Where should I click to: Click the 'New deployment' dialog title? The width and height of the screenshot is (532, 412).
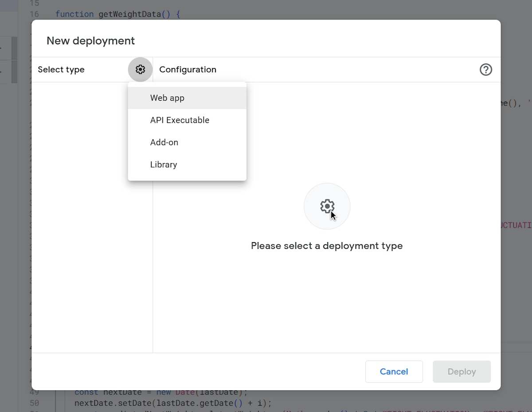pyautogui.click(x=90, y=41)
